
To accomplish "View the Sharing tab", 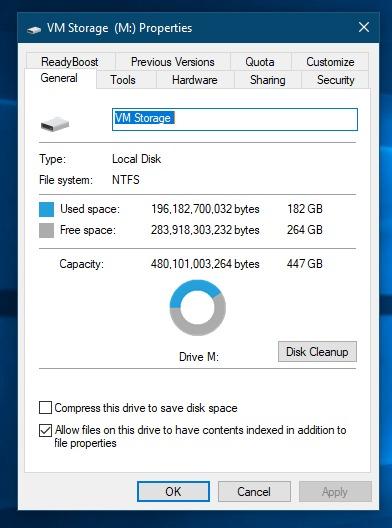I will pos(268,80).
